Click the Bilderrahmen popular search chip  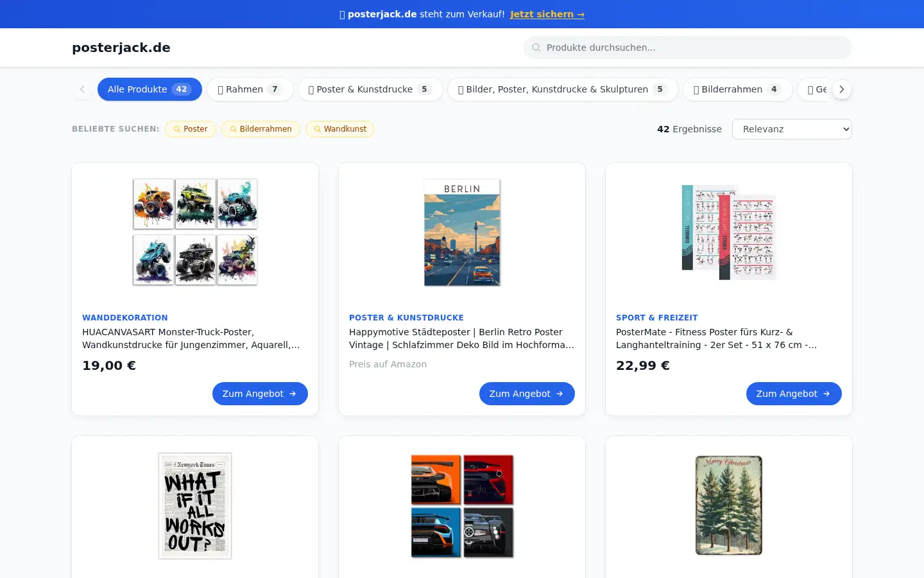261,129
